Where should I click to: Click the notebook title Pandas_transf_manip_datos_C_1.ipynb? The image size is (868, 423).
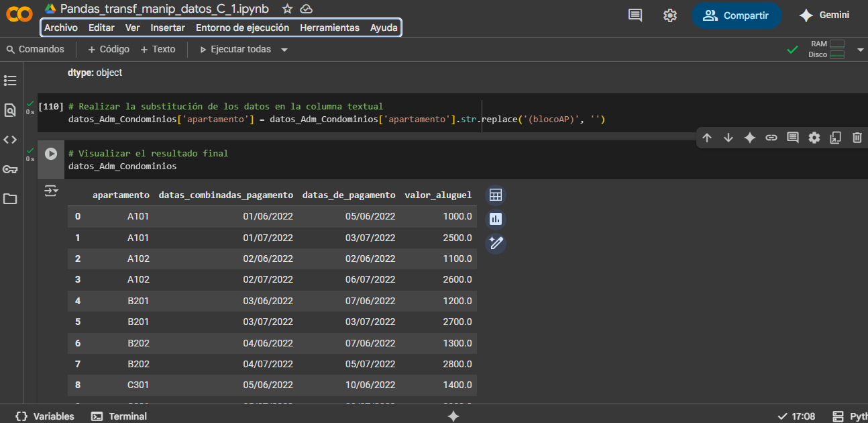164,9
